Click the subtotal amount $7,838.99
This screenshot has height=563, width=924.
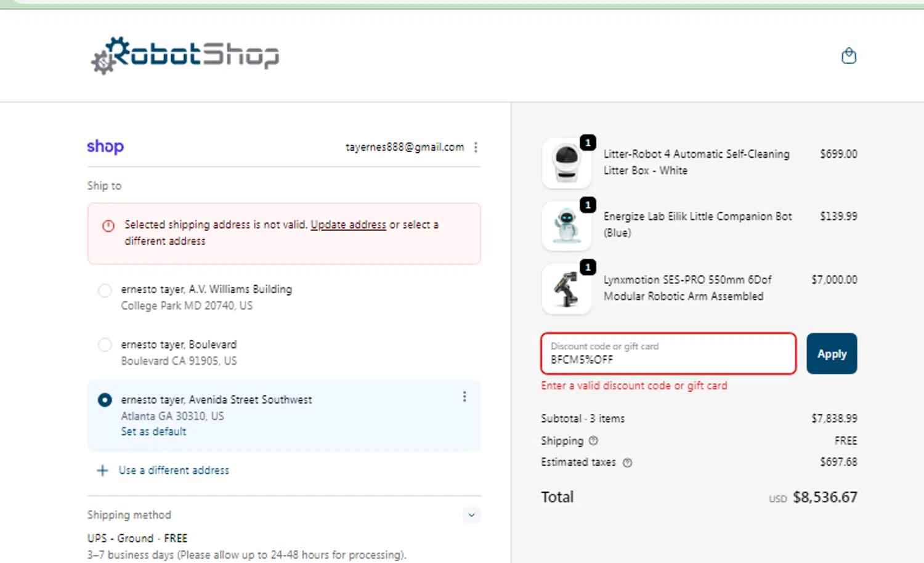pos(834,418)
